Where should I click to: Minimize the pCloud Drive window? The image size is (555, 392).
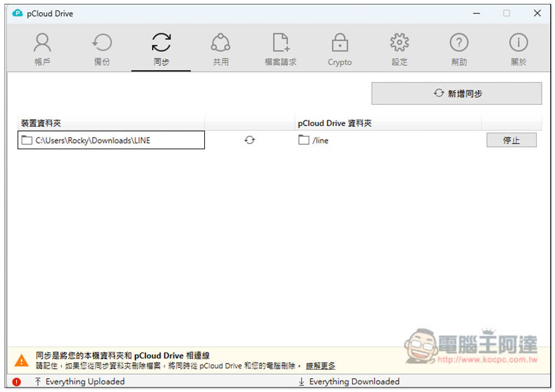click(476, 13)
